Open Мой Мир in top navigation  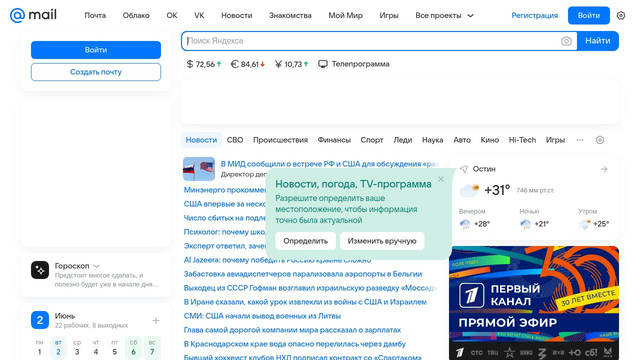click(345, 16)
